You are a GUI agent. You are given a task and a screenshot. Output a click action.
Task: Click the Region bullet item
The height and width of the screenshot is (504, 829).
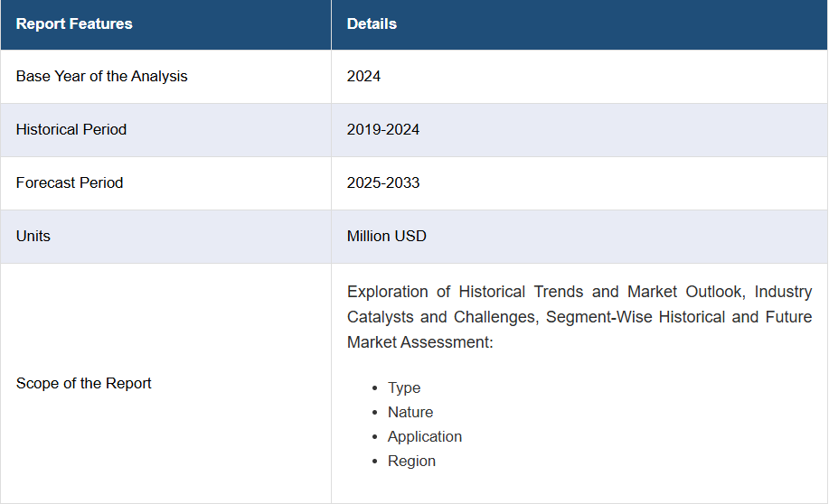(411, 461)
